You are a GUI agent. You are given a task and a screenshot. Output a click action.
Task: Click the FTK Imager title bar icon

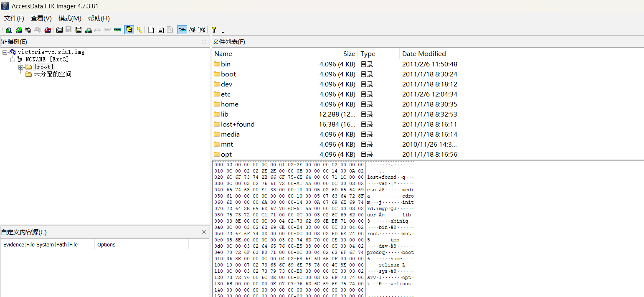click(5, 6)
